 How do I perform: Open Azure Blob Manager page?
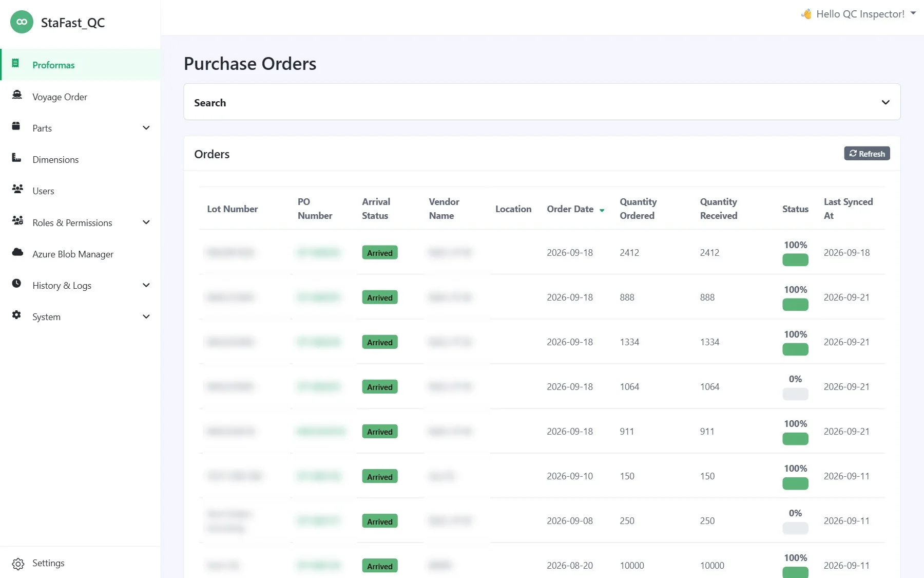(80, 254)
